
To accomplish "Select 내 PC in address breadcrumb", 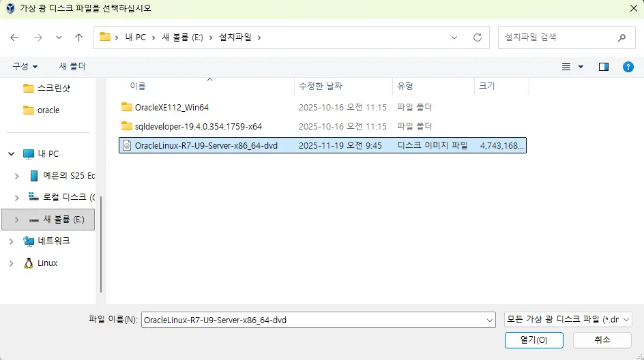I will click(135, 37).
